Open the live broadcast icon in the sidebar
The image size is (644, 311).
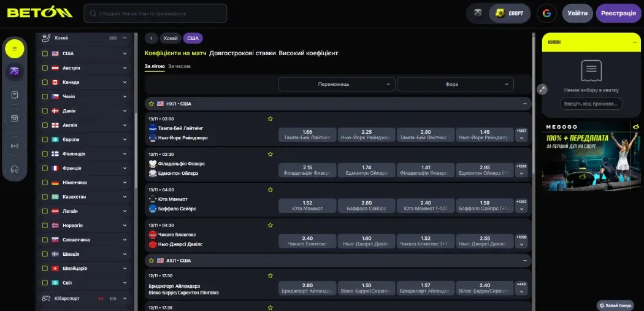tap(15, 146)
